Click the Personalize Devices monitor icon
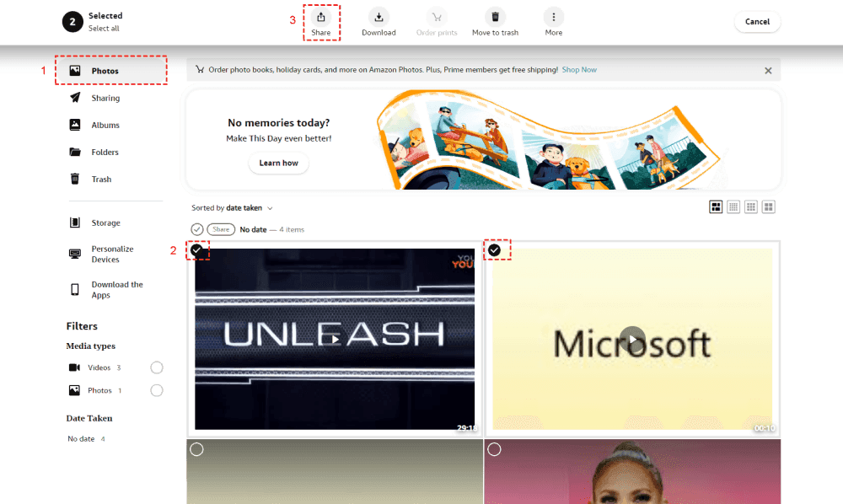Screen dimensions: 843x504 [x=75, y=254]
